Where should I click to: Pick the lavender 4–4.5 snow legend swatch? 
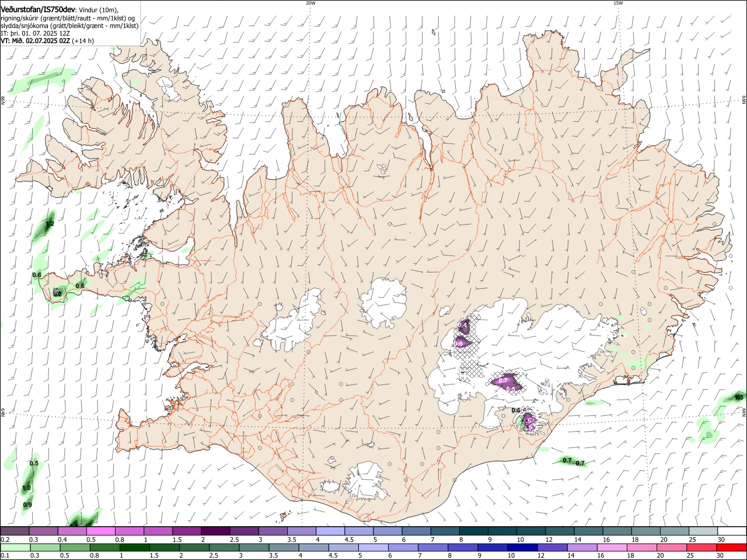pyautogui.click(x=329, y=531)
